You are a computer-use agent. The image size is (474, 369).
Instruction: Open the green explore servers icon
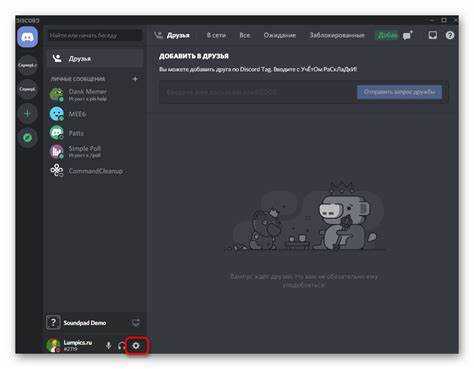pyautogui.click(x=28, y=137)
